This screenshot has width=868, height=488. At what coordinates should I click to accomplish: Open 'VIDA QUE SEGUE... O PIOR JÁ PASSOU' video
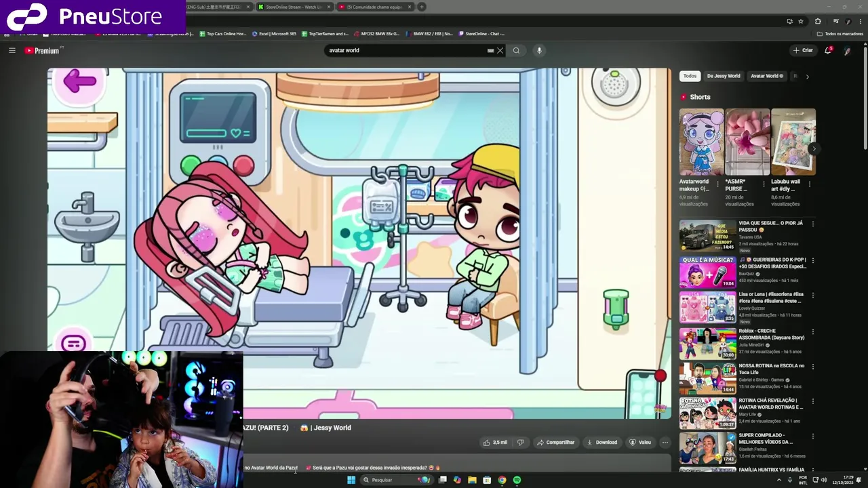click(707, 236)
